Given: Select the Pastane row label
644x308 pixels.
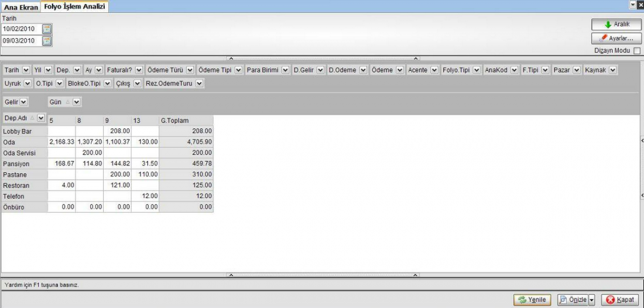Looking at the screenshot, I should 24,174.
